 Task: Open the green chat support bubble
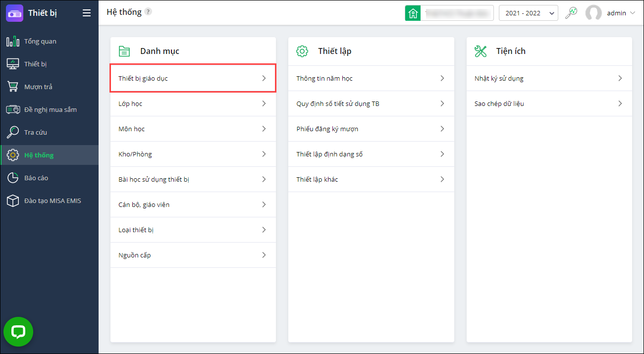[18, 332]
